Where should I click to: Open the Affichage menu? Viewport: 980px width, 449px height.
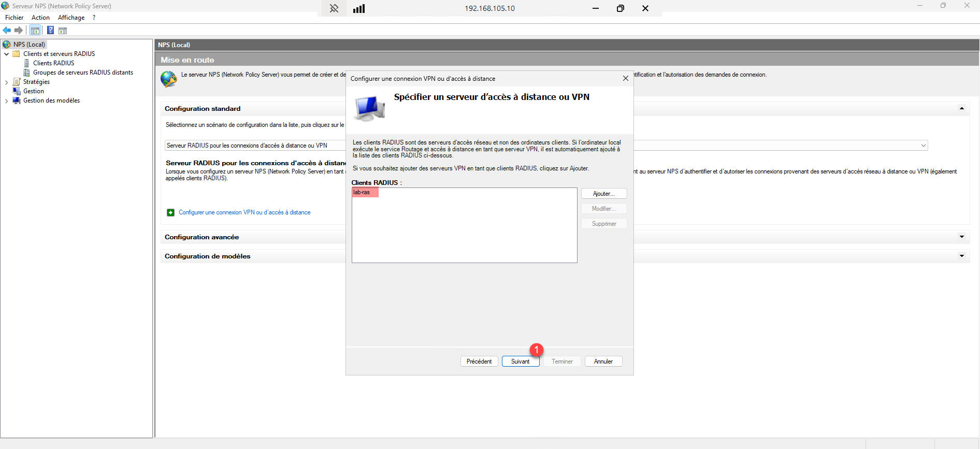(71, 18)
